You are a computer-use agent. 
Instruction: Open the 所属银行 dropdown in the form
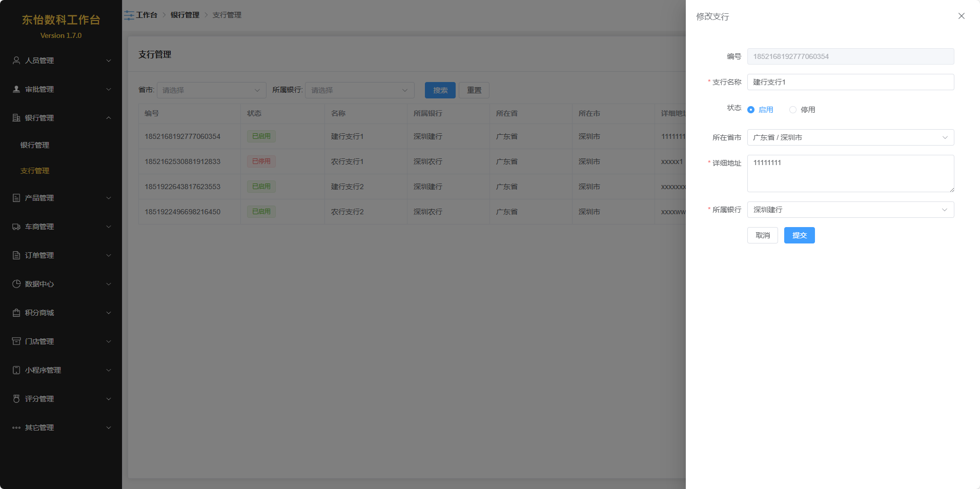[850, 210]
